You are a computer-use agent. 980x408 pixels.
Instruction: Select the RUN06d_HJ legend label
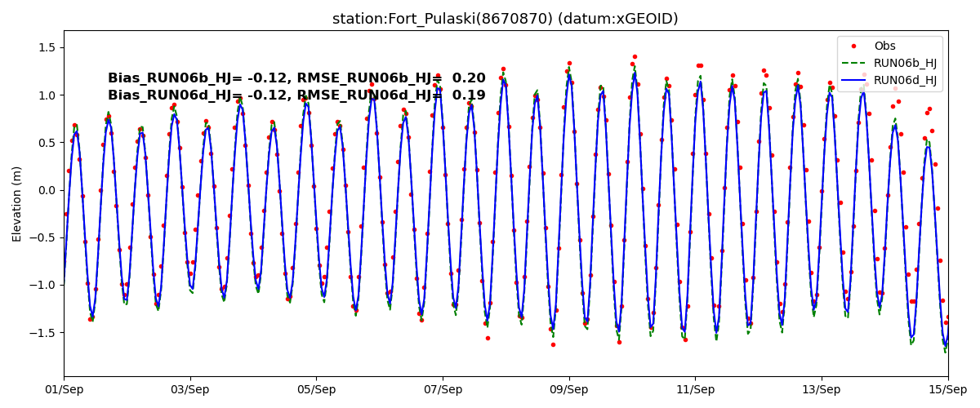[905, 80]
